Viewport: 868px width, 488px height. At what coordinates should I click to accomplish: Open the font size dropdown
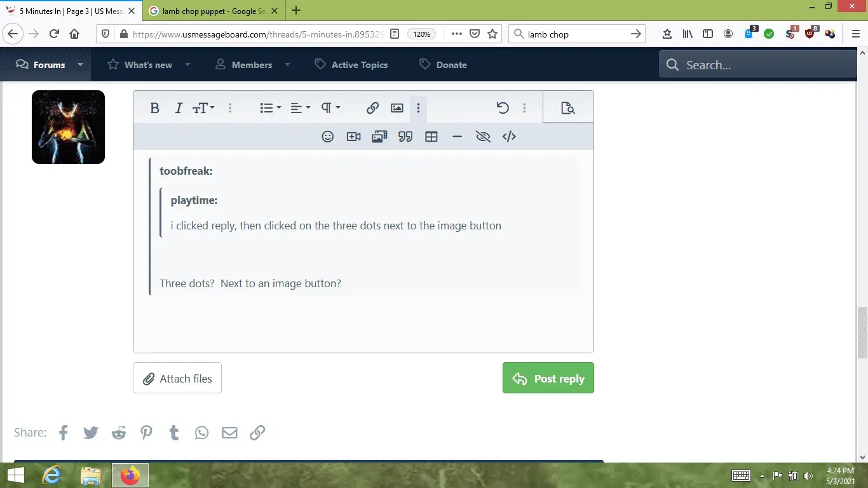click(203, 108)
